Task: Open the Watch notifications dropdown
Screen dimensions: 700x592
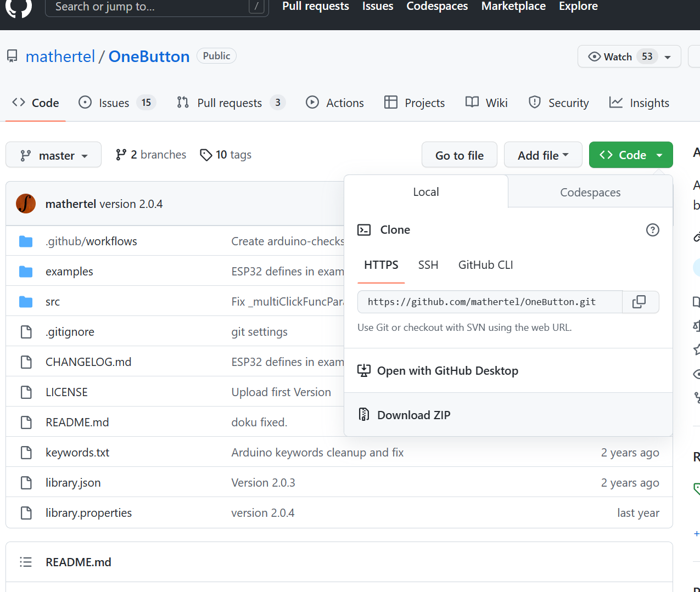Action: point(629,57)
